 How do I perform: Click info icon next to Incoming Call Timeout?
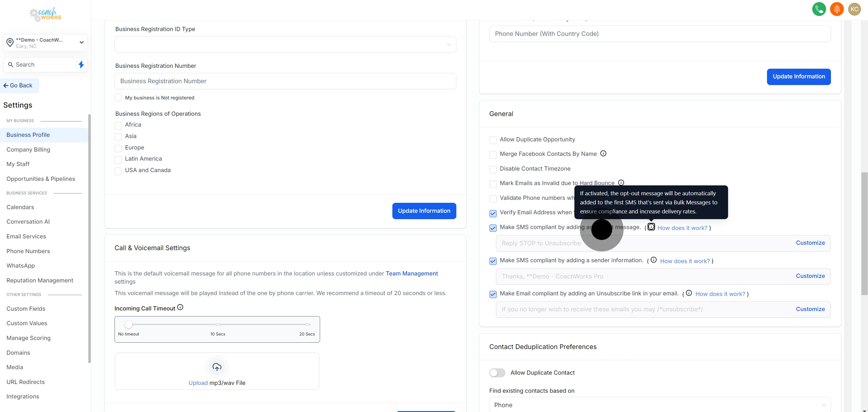pyautogui.click(x=180, y=307)
